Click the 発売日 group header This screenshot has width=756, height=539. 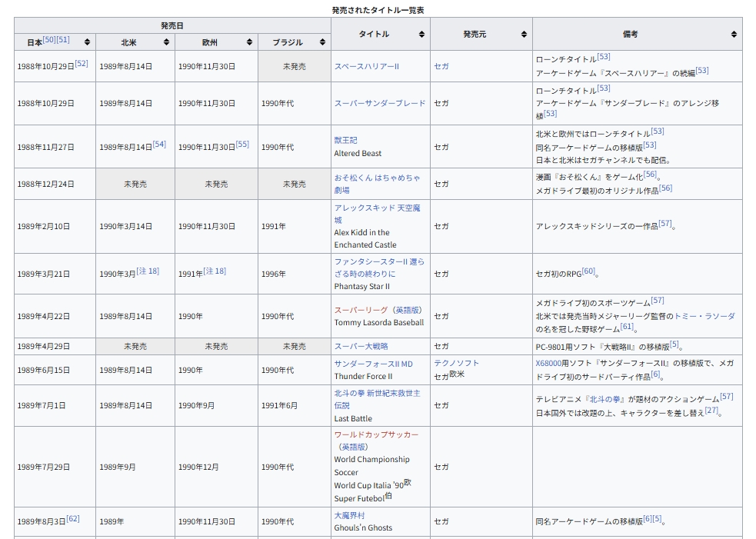pyautogui.click(x=172, y=26)
